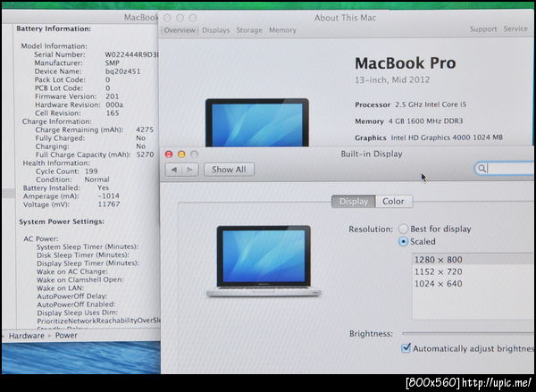Click Charge Remaining (mAh) 4275 row

(x=95, y=129)
